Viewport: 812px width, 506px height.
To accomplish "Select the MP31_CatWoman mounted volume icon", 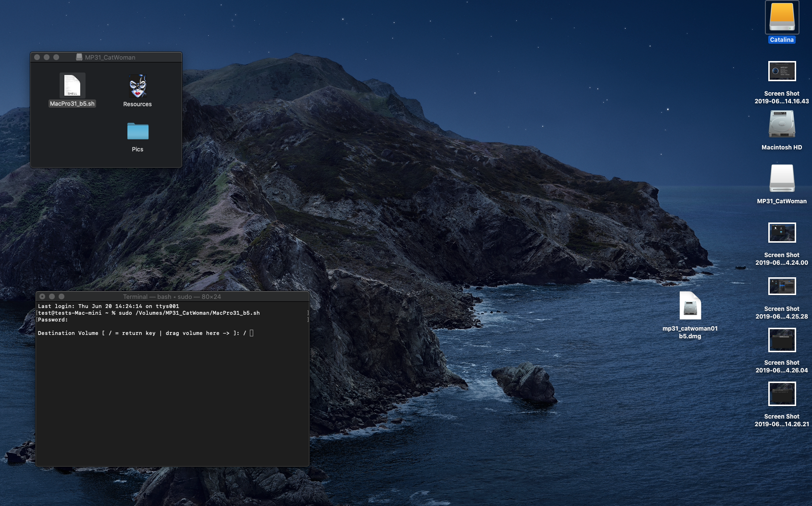I will point(782,178).
